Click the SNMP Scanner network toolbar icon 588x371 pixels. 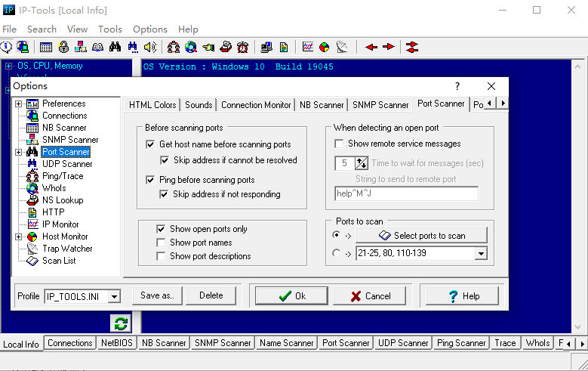pos(80,47)
